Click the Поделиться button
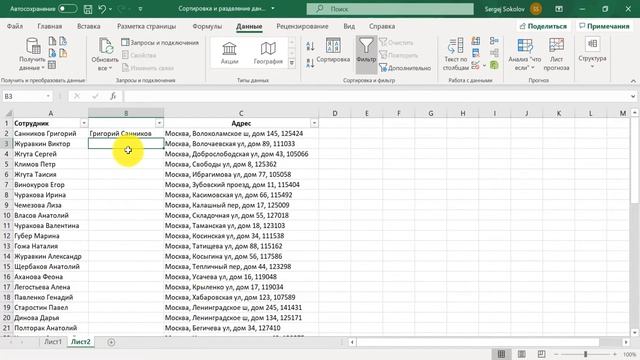This screenshot has width=640, height=360. coord(543,26)
